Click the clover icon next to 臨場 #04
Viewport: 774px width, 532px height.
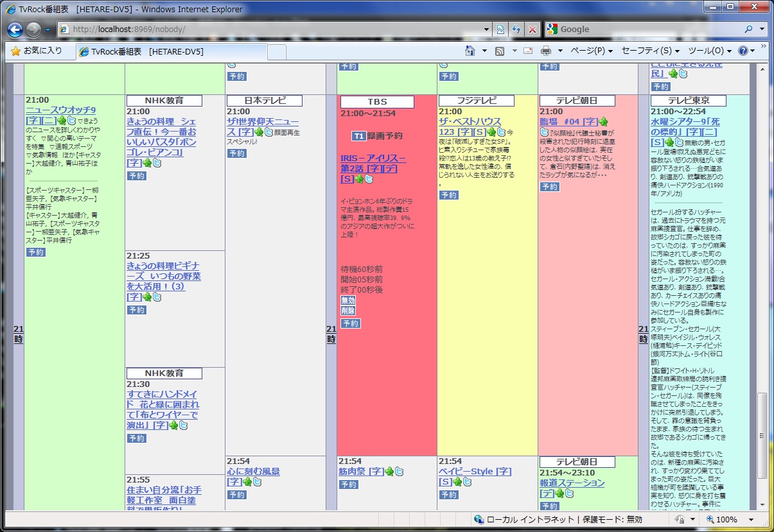click(603, 121)
